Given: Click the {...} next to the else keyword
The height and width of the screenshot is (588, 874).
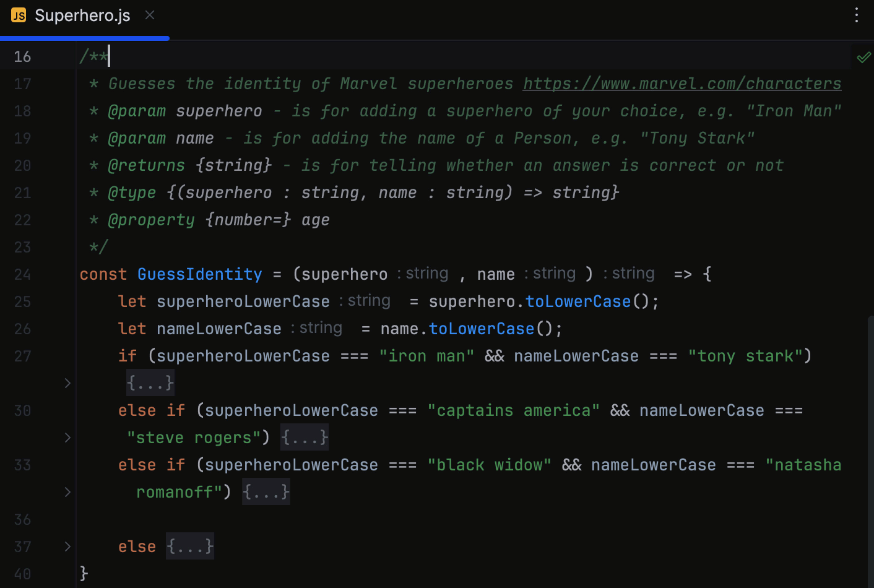Looking at the screenshot, I should (189, 546).
